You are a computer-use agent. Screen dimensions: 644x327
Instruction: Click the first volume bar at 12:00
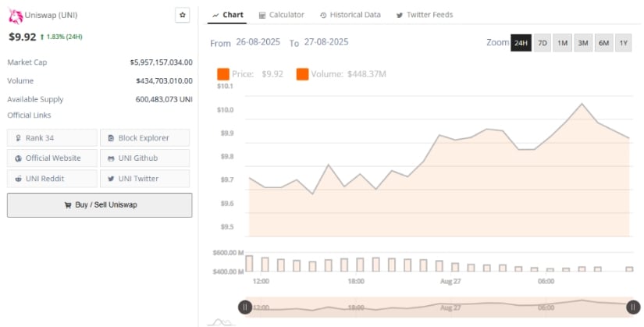(x=249, y=263)
